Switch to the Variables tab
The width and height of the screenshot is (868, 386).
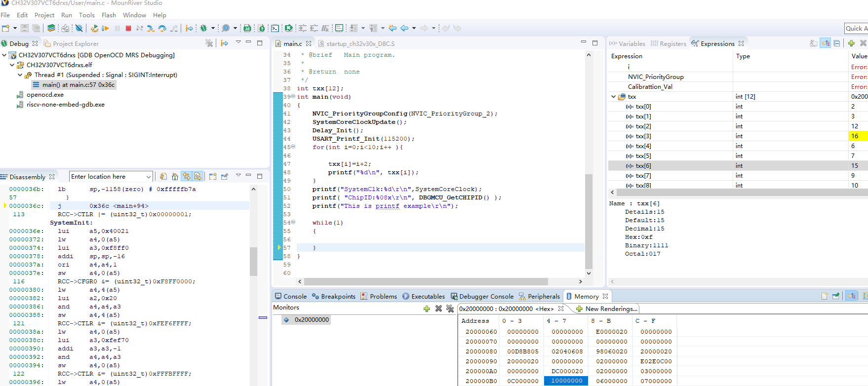[x=627, y=43]
